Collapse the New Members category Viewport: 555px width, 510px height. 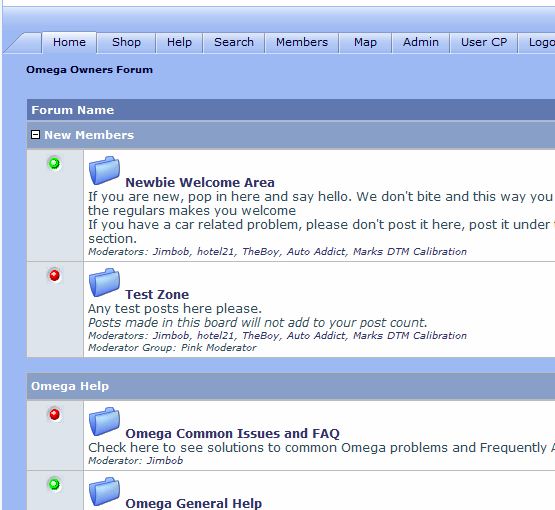35,134
